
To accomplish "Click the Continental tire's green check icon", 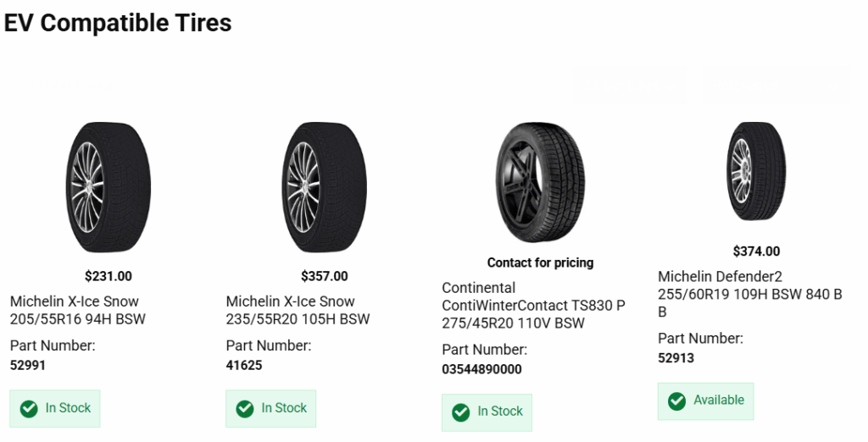I will [461, 412].
